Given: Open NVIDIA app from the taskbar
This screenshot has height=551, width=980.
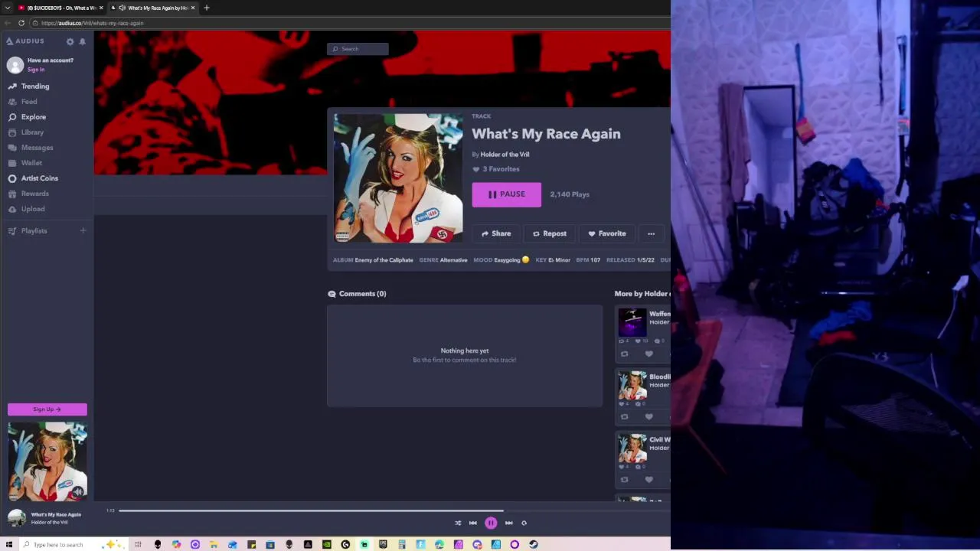Looking at the screenshot, I should pyautogui.click(x=327, y=545).
